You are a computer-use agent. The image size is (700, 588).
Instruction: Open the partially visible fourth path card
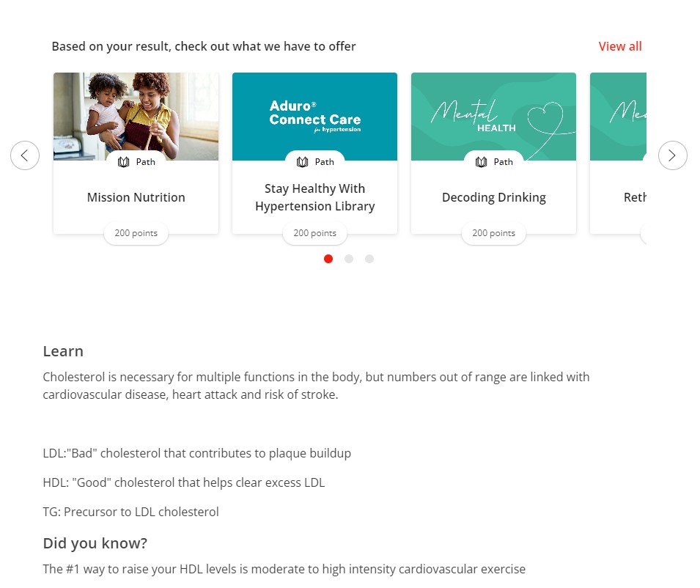click(618, 153)
